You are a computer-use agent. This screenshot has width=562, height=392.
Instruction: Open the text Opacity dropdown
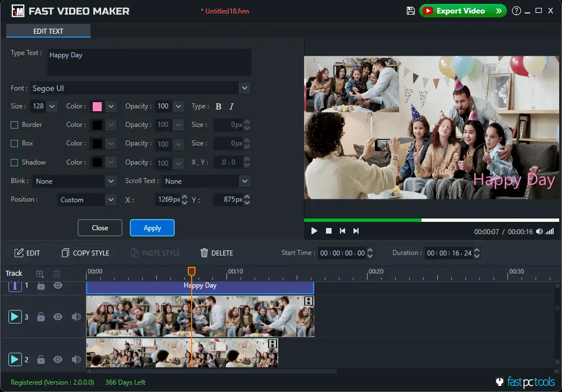pyautogui.click(x=170, y=106)
